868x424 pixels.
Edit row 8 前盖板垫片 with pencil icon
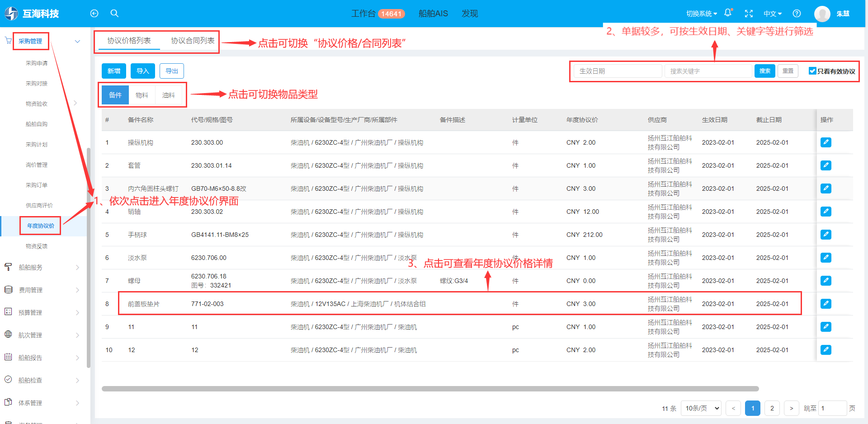(826, 304)
